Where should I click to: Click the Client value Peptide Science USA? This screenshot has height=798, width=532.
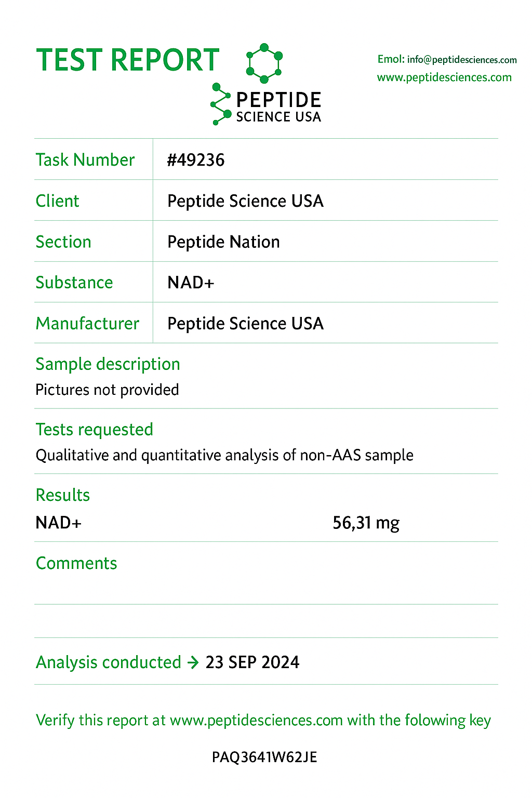pos(245,201)
